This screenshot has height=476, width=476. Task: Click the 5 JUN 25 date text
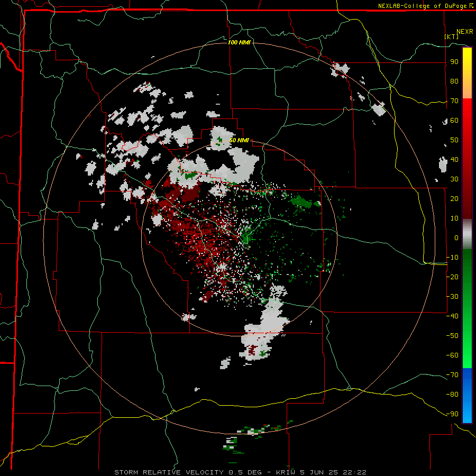click(319, 472)
